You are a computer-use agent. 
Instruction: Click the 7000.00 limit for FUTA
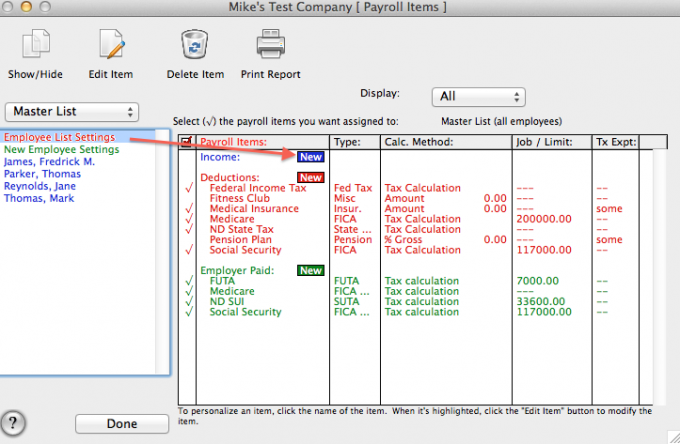(538, 281)
